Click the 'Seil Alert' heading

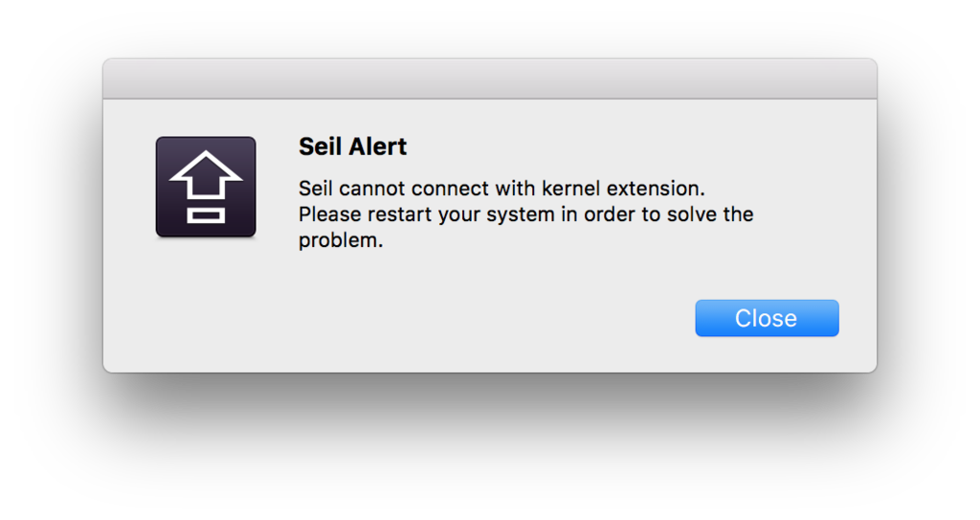tap(352, 147)
